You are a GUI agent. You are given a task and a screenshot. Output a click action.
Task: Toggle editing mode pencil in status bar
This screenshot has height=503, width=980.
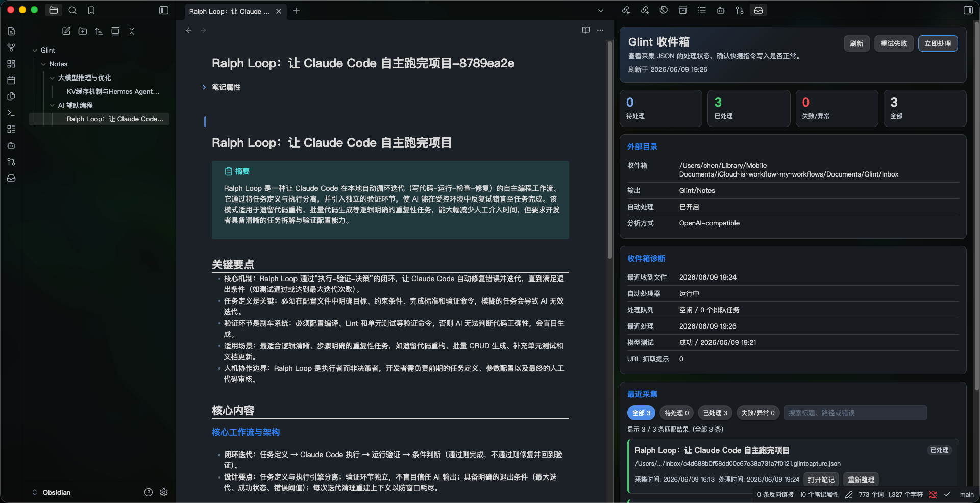click(x=849, y=494)
